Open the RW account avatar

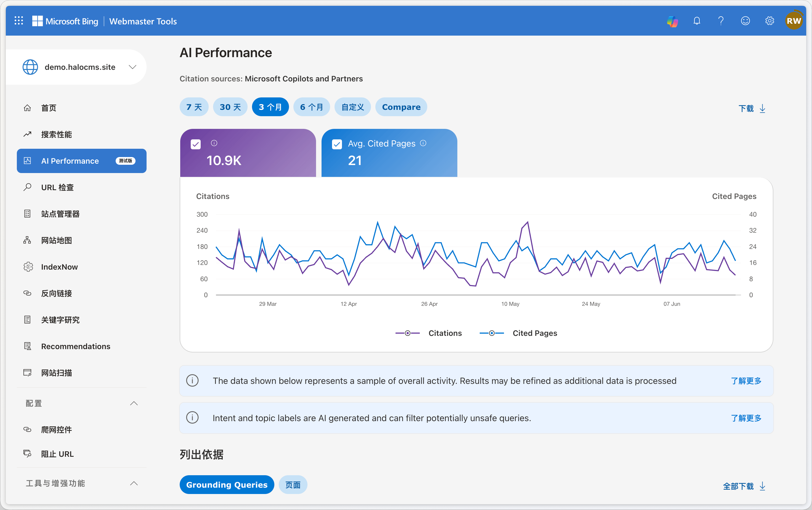(x=794, y=21)
